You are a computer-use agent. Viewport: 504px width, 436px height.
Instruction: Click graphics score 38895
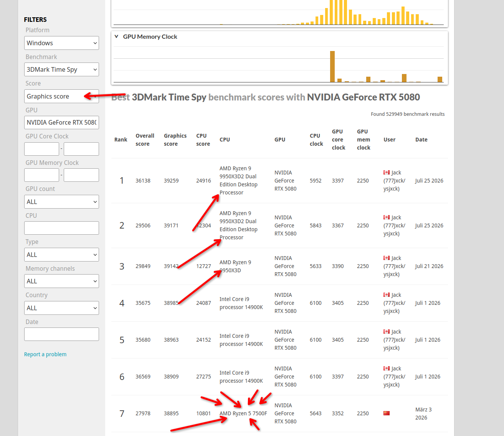tap(171, 413)
